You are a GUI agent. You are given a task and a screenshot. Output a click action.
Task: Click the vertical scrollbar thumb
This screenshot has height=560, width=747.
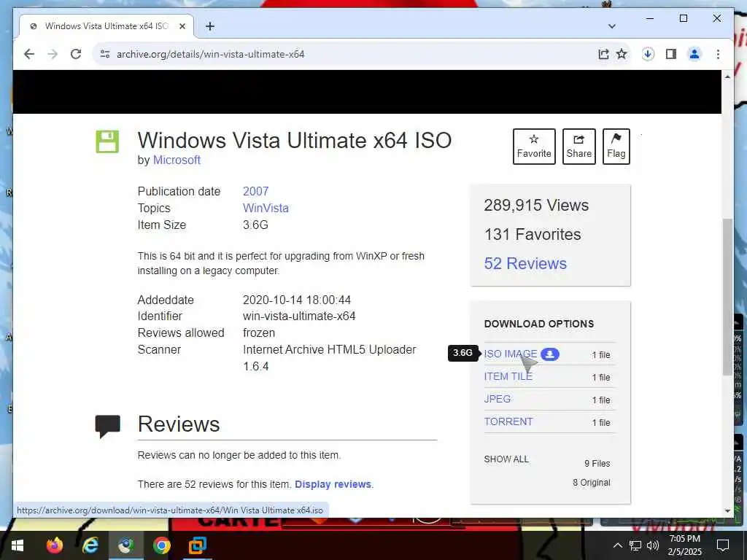click(x=727, y=297)
